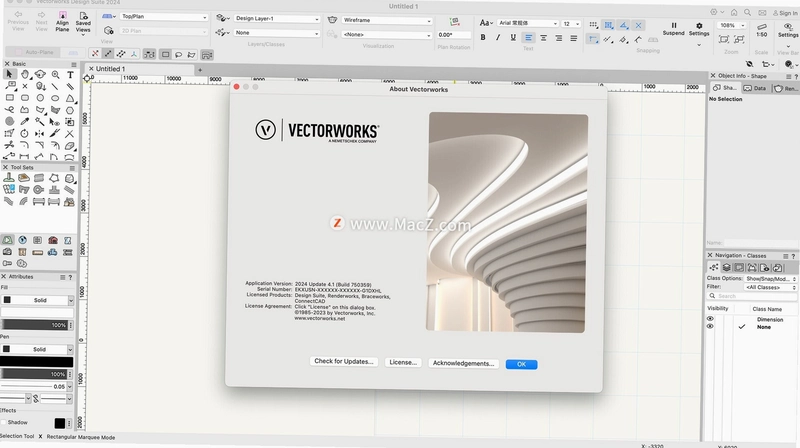Click the Acknowledgements button

463,363
